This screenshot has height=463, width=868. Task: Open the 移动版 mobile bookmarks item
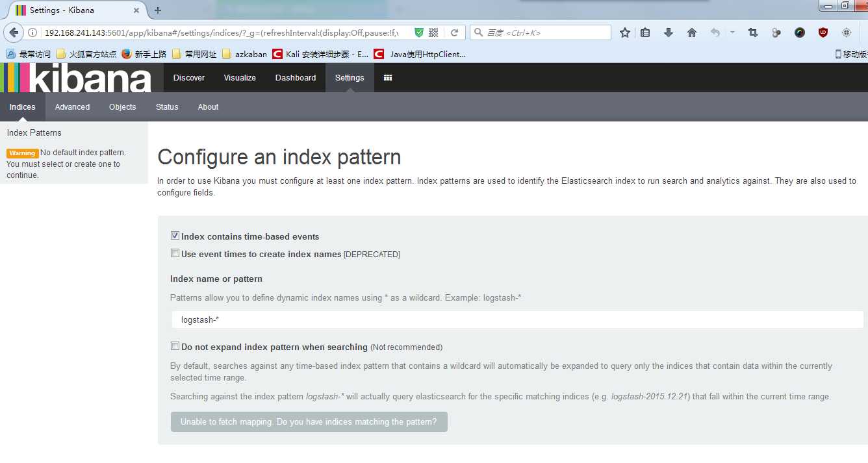(x=851, y=54)
